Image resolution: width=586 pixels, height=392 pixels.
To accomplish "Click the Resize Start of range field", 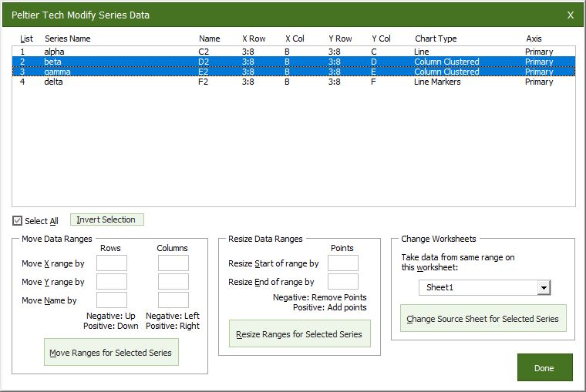I will [343, 263].
